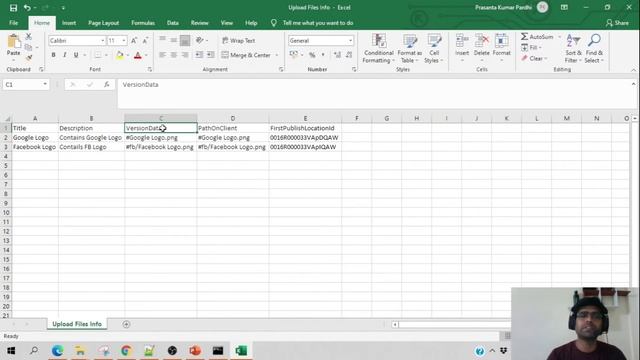Toggle Wrap Text

pos(239,40)
